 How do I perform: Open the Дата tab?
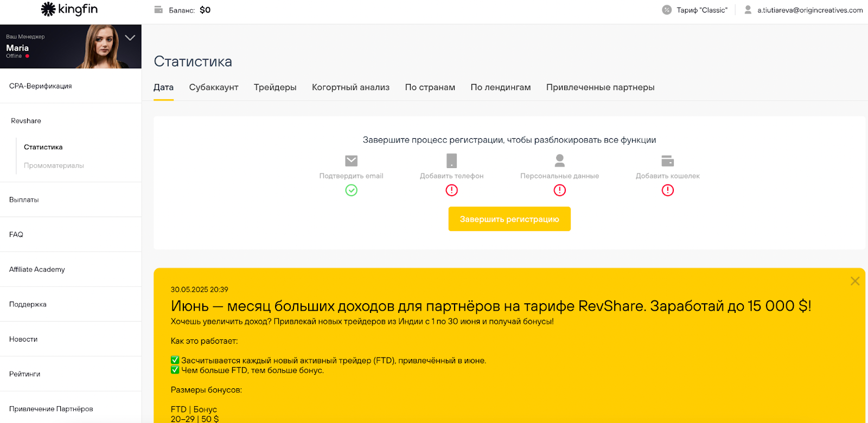163,87
